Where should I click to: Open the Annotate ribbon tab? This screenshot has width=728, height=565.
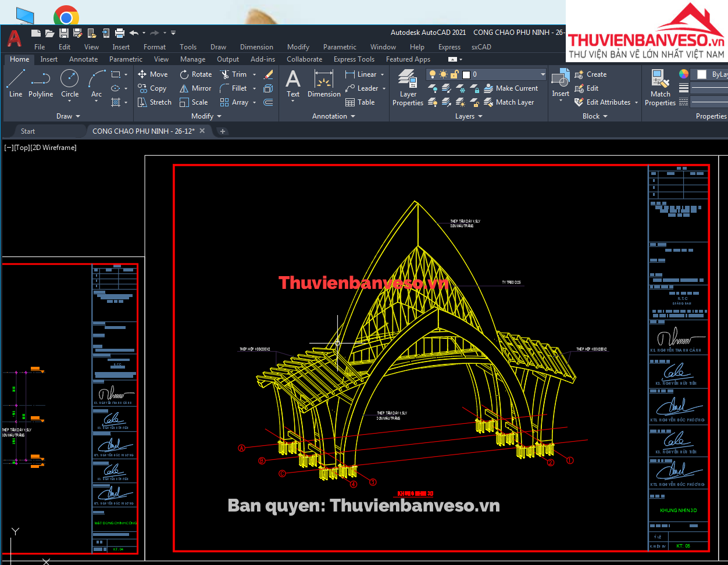[83, 59]
